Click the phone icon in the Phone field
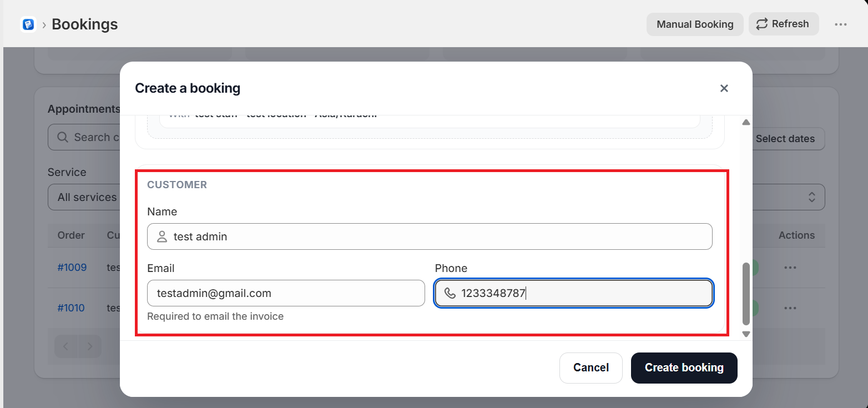Image resolution: width=868 pixels, height=408 pixels. 450,293
